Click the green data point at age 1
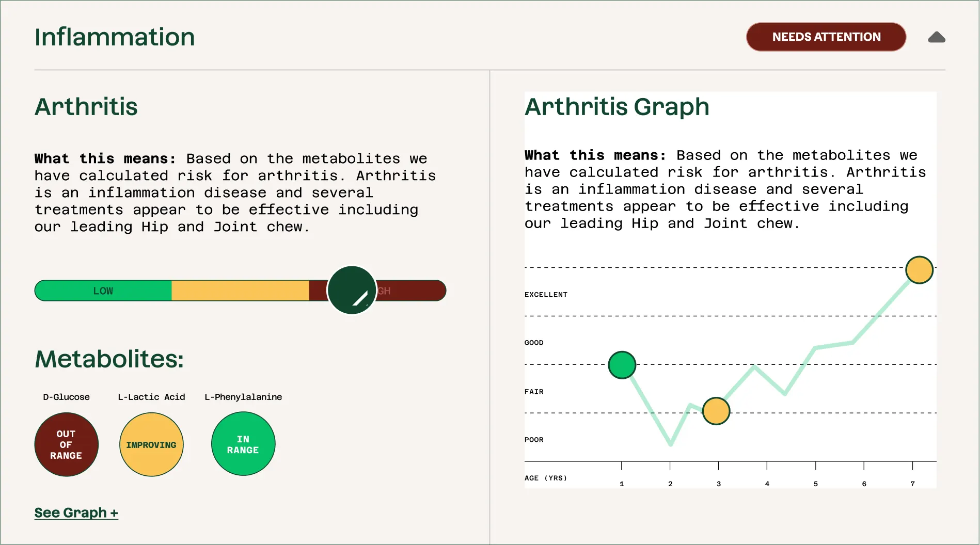The width and height of the screenshot is (980, 545). [x=622, y=365]
